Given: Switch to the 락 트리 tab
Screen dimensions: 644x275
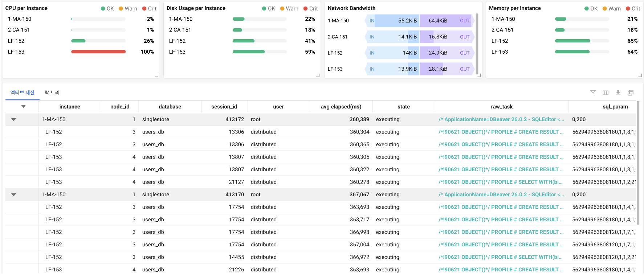Looking at the screenshot, I should tap(52, 93).
